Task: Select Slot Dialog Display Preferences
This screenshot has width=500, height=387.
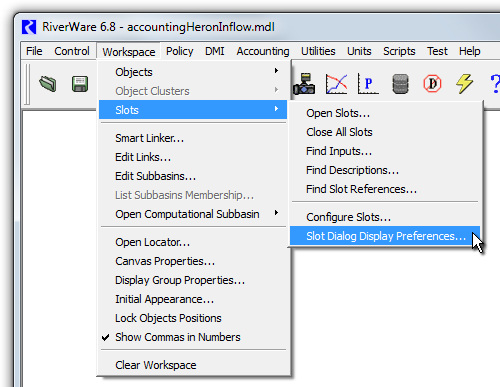Action: (x=385, y=236)
